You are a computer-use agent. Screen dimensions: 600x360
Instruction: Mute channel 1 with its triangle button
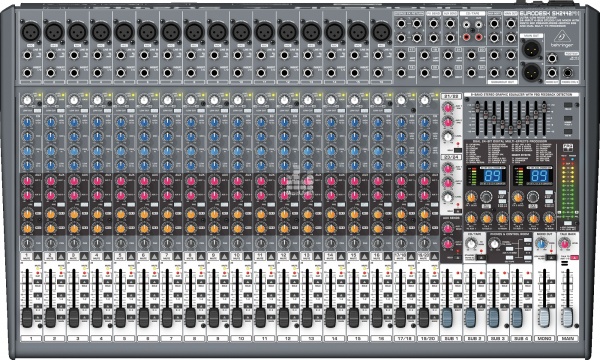pos(38,256)
